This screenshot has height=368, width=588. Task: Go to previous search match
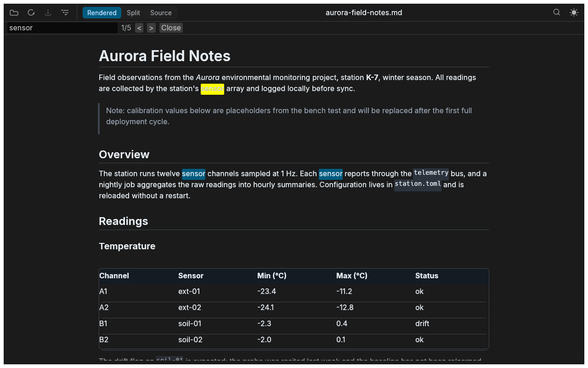pyautogui.click(x=139, y=28)
